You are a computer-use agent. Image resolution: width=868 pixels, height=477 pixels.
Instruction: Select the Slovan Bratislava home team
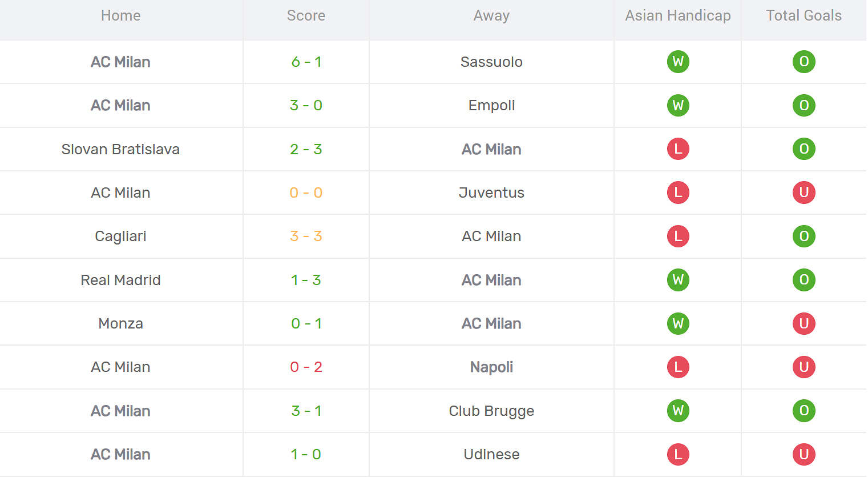point(120,149)
